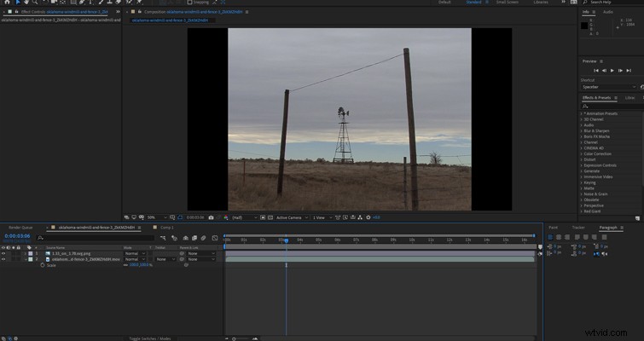The height and width of the screenshot is (341, 644).
Task: Click the Scale stopwatch icon
Action: coord(43,265)
